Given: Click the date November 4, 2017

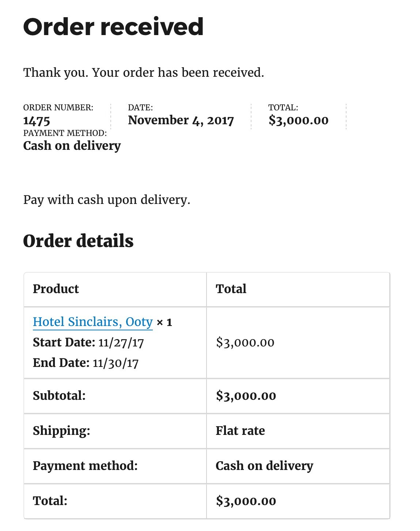Looking at the screenshot, I should coord(181,120).
